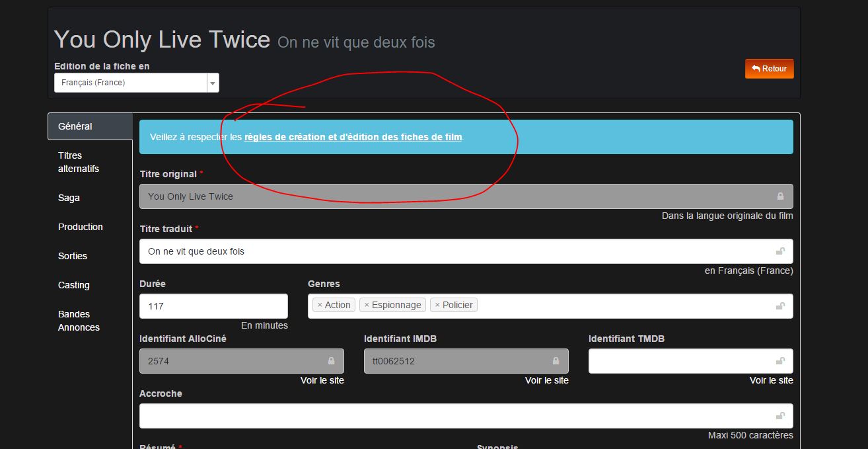
Task: Click the language dropdown arrow
Action: [213, 83]
